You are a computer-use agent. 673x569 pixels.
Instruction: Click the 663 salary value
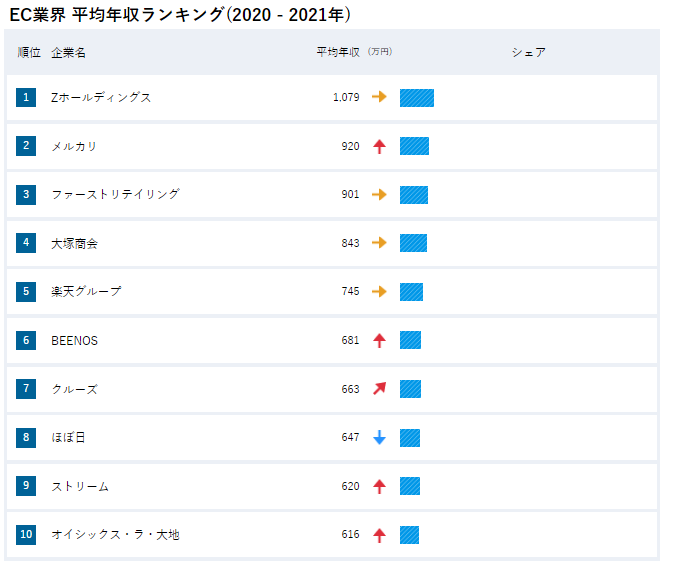pos(350,389)
